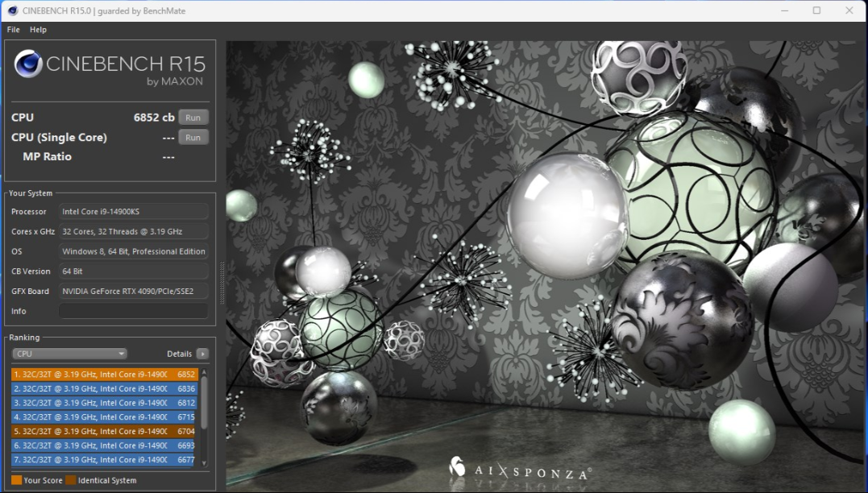Click the Cinebench icon in the title bar
The image size is (868, 493).
12,10
